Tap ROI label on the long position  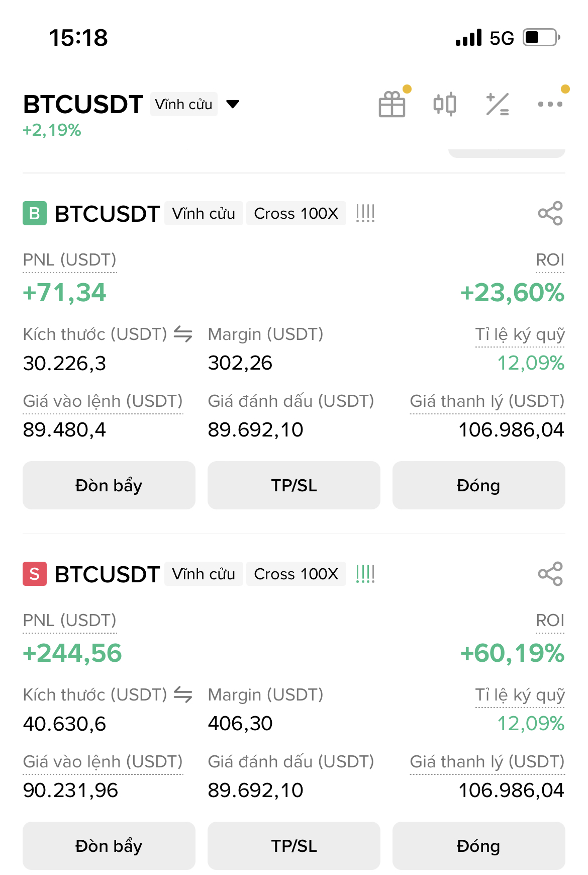(550, 260)
